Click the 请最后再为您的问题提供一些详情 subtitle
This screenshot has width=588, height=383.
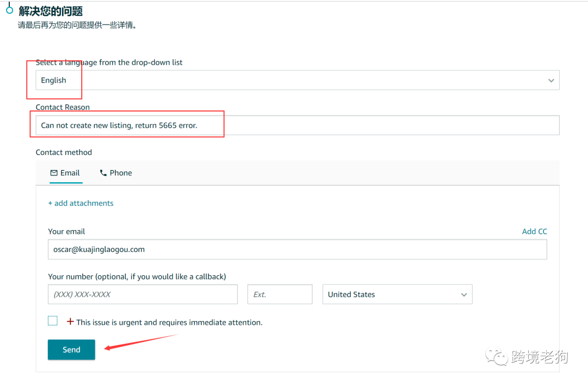click(77, 25)
